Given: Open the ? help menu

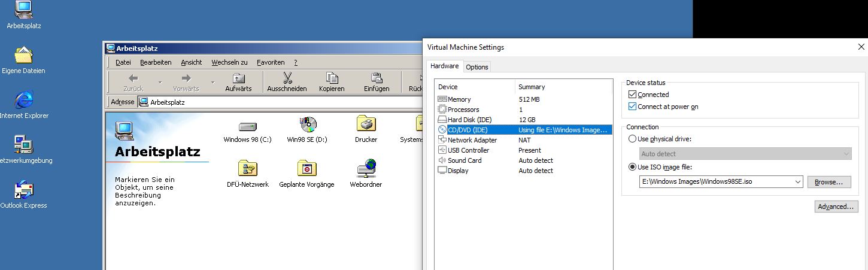Looking at the screenshot, I should coord(296,62).
